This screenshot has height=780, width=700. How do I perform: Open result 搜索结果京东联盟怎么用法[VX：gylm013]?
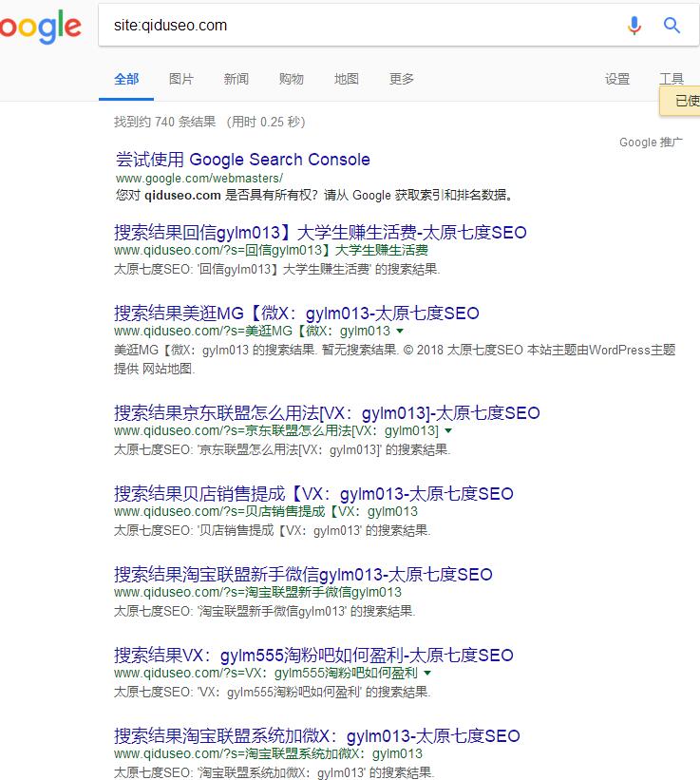tap(327, 413)
